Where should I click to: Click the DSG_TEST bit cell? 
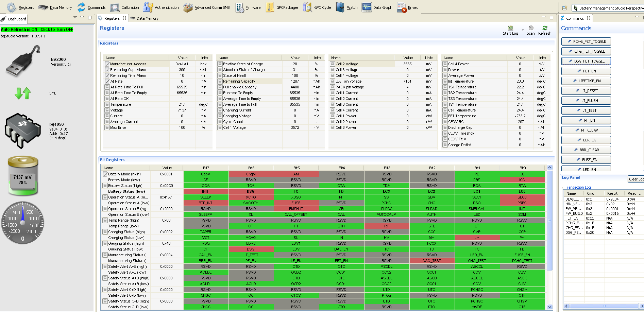pos(432,261)
